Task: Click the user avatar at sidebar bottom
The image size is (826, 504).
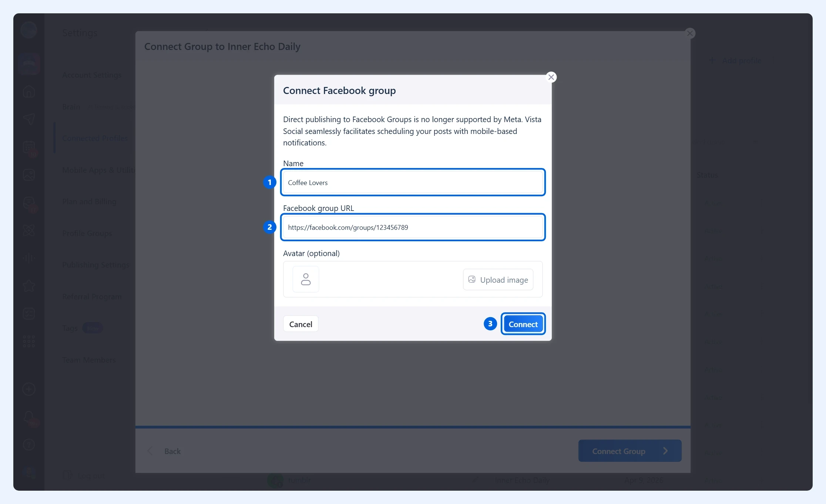Action: (x=29, y=473)
